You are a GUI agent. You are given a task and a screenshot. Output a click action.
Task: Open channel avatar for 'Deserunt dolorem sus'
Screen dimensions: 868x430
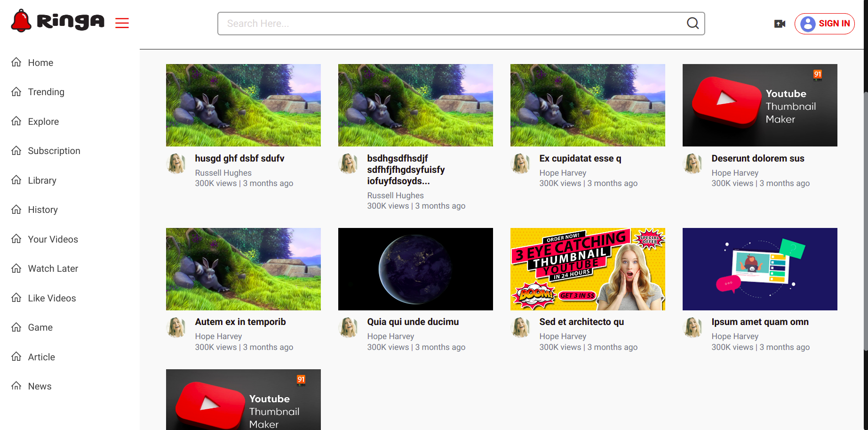click(693, 163)
